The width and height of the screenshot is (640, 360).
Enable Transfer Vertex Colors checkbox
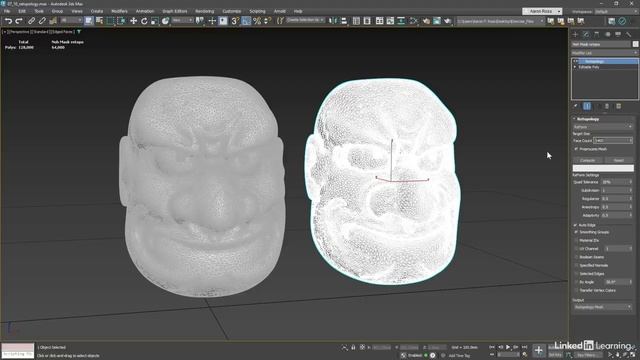coord(577,291)
